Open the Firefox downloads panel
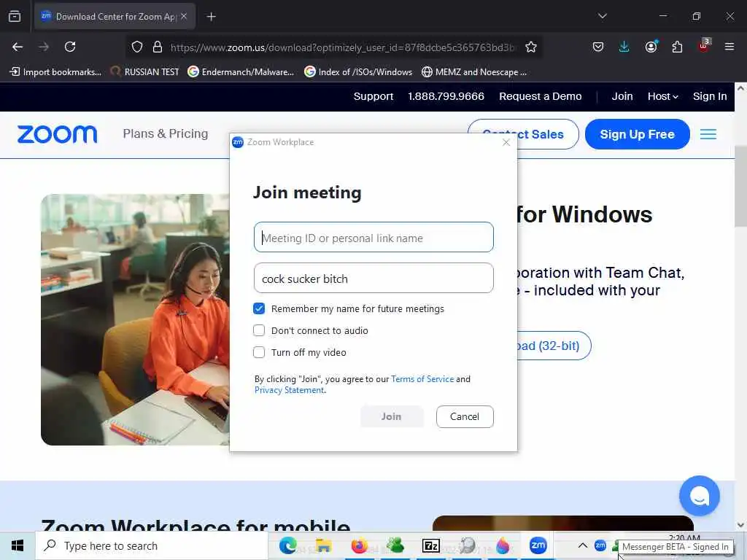747x560 pixels. (624, 47)
